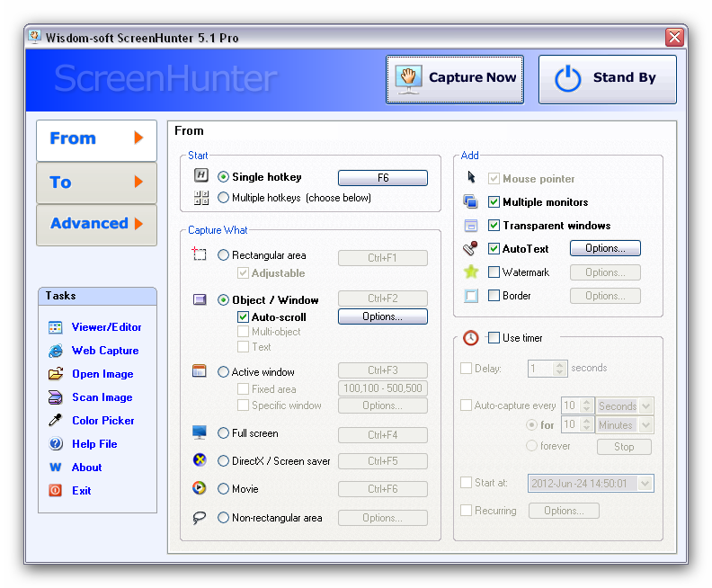Click the Watermark star icon
Viewport: 712px width, 588px height.
coord(471,272)
